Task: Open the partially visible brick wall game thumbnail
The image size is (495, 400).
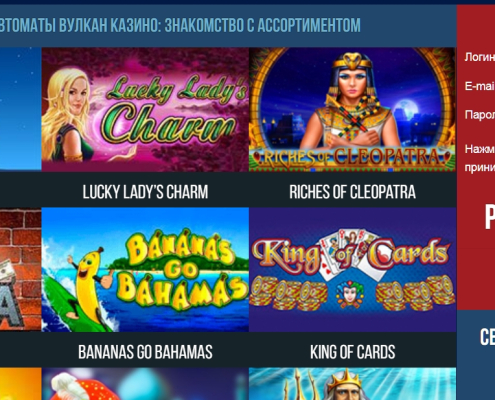Action: tap(21, 269)
